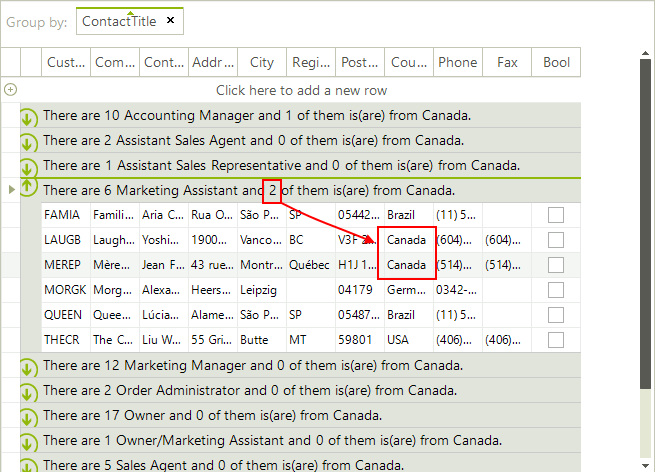
Task: Expand the Owner/Marketing Assistant group
Action: 28,443
